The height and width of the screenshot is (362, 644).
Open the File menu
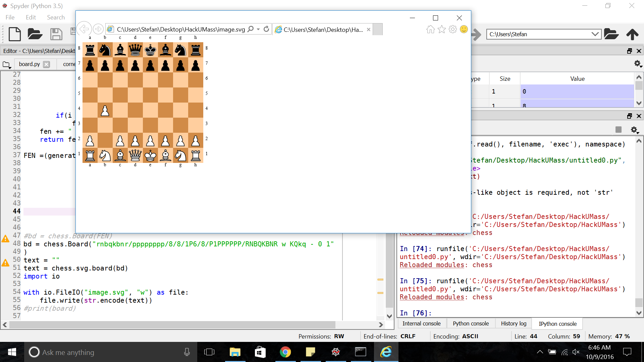pos(10,17)
